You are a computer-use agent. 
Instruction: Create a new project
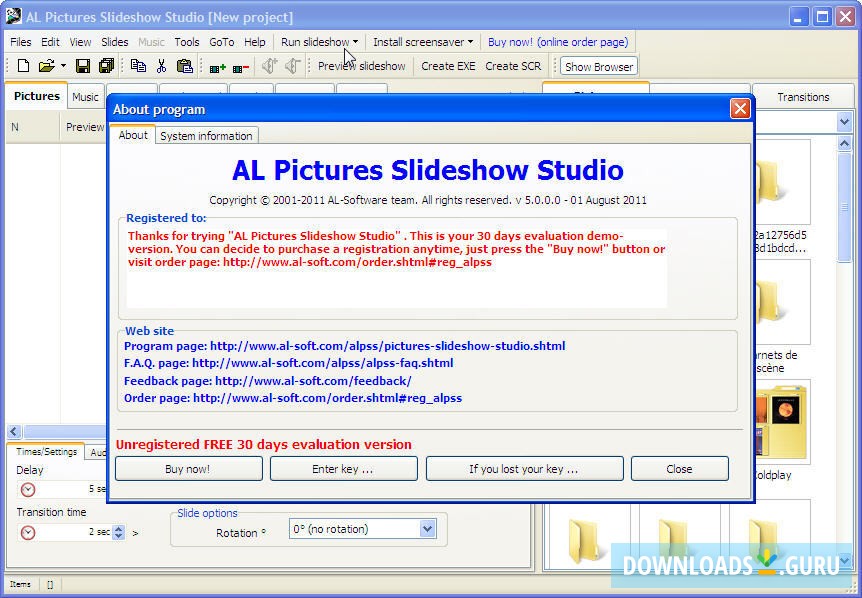coord(22,66)
